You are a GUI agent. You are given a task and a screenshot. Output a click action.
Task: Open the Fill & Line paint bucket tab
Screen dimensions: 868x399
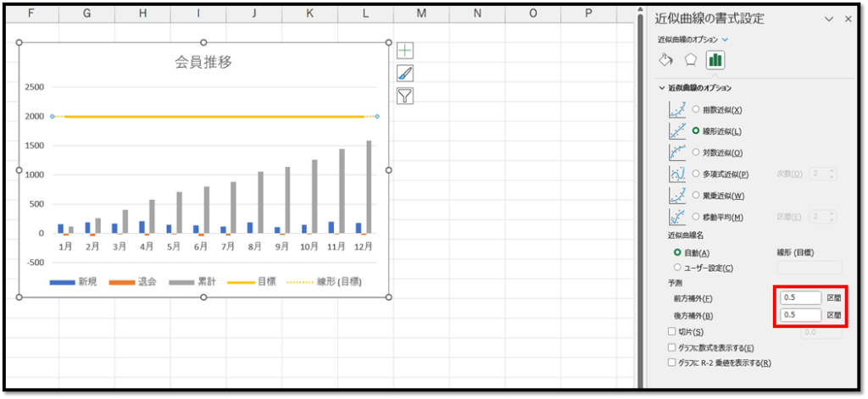(665, 60)
